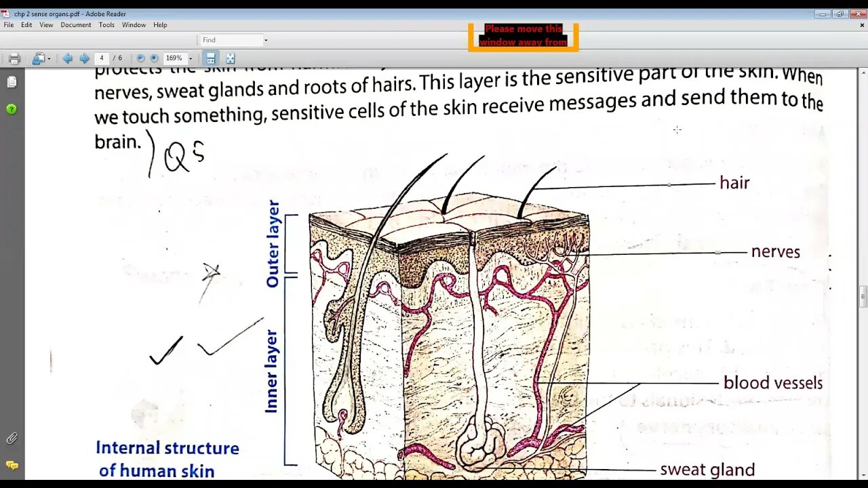Click the vertical scrollbar thumb
Viewport: 868px width, 488px height.
[863, 296]
